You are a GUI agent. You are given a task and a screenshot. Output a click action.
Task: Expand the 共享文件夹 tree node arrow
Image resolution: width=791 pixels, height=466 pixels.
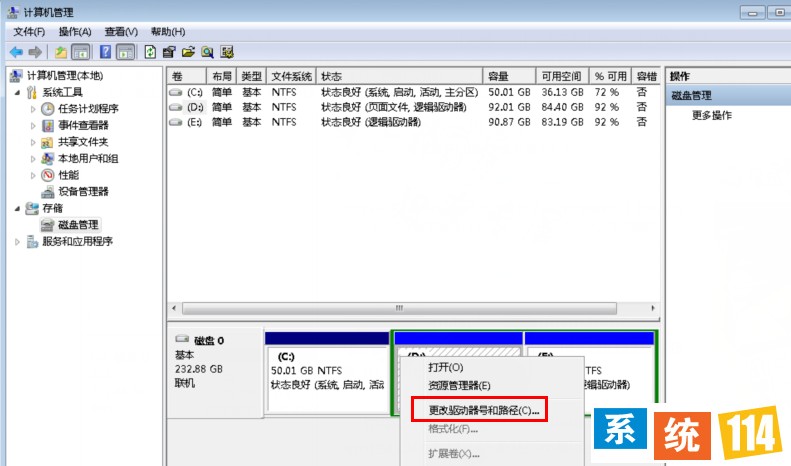click(x=33, y=142)
